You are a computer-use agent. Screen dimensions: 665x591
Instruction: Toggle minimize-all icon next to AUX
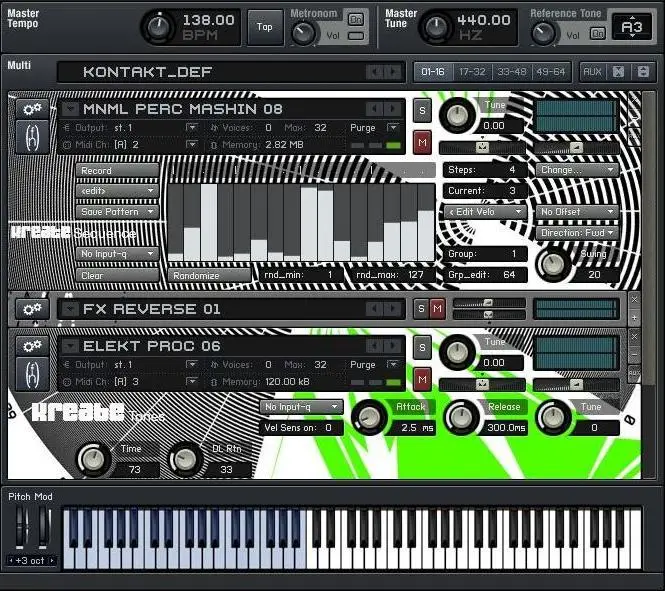618,72
